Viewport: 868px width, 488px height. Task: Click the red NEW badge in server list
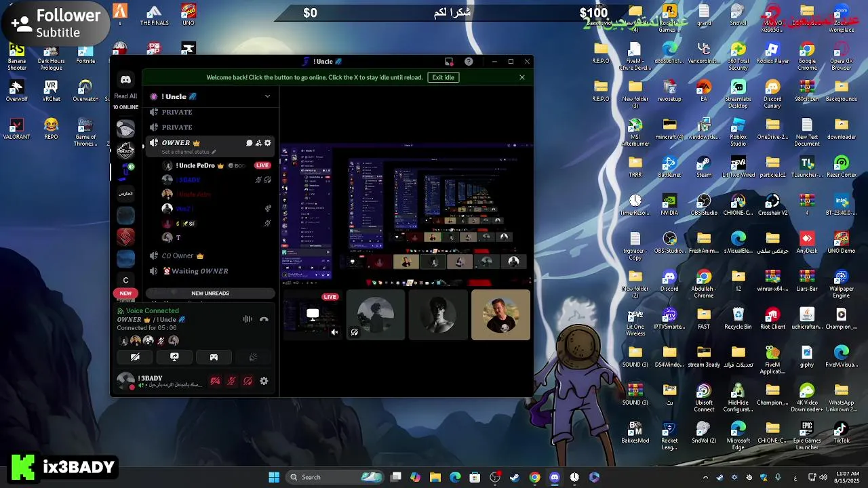(x=125, y=293)
